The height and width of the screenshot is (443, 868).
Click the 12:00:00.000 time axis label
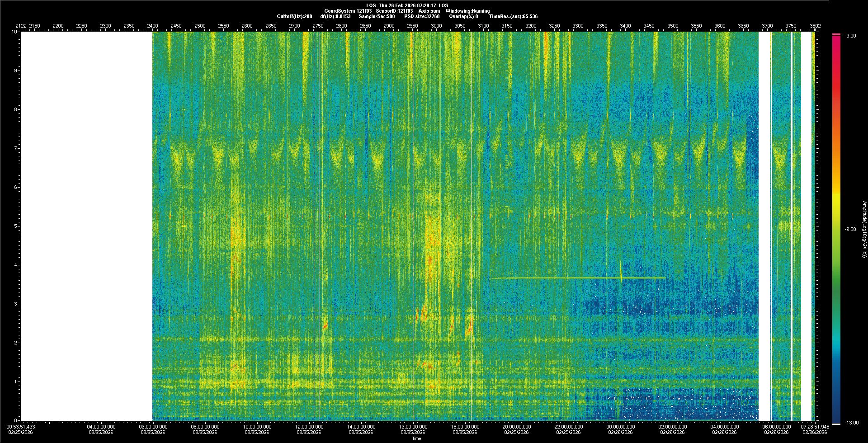(x=309, y=427)
